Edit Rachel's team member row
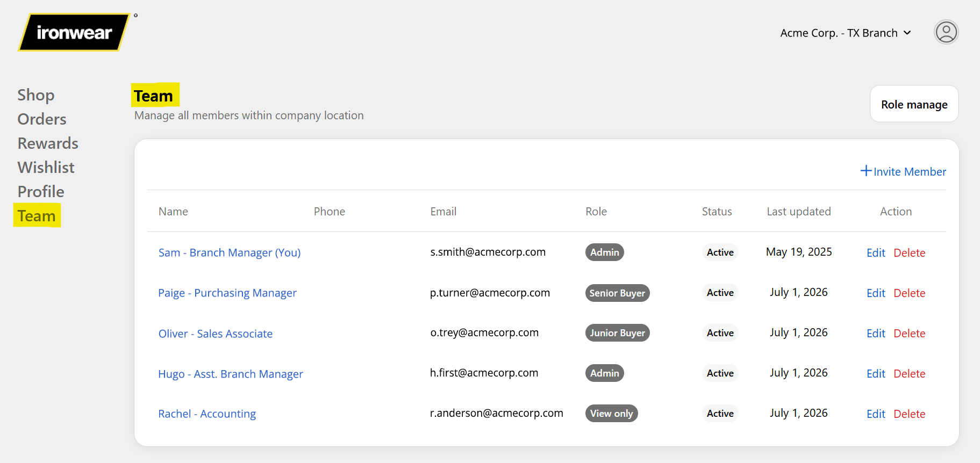This screenshot has width=980, height=463. point(876,414)
